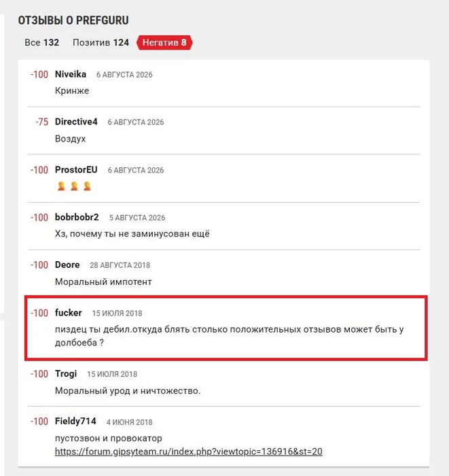Viewport: 449px width, 476px height.
Task: Follow the forum.gipsyteam.ru topic link
Action: point(189,452)
